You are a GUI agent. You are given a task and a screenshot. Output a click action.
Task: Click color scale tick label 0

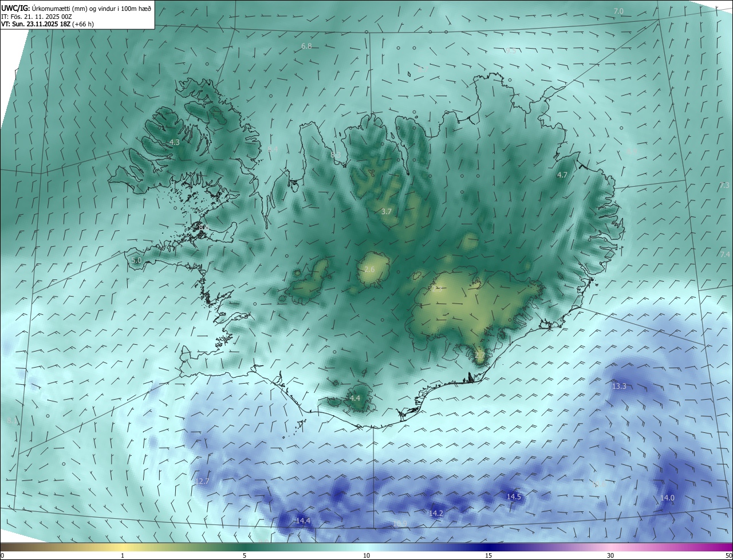pos(2,555)
